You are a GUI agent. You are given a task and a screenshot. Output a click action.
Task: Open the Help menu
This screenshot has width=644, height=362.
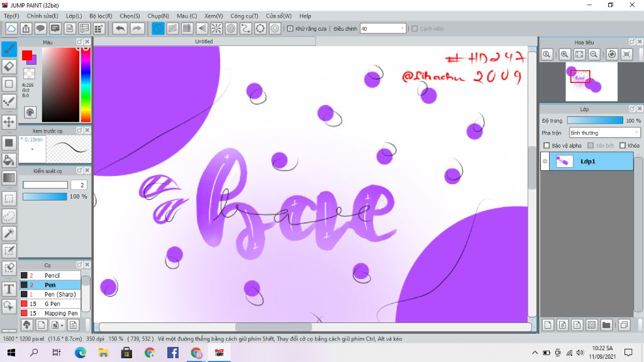[305, 16]
